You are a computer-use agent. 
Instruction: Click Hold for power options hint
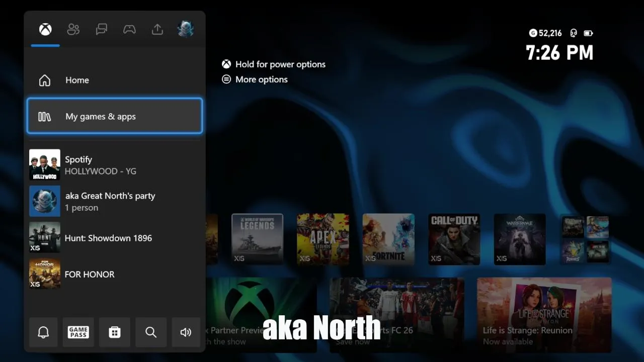coord(274,64)
